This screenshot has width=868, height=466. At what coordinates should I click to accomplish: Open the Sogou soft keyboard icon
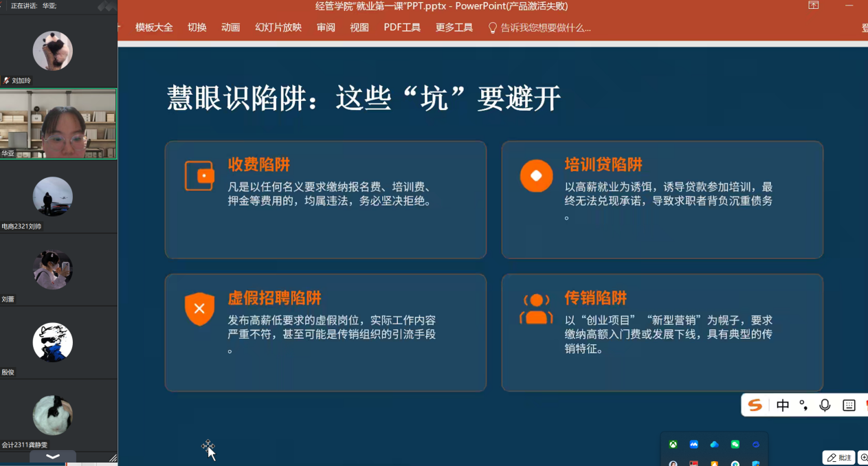pyautogui.click(x=849, y=406)
